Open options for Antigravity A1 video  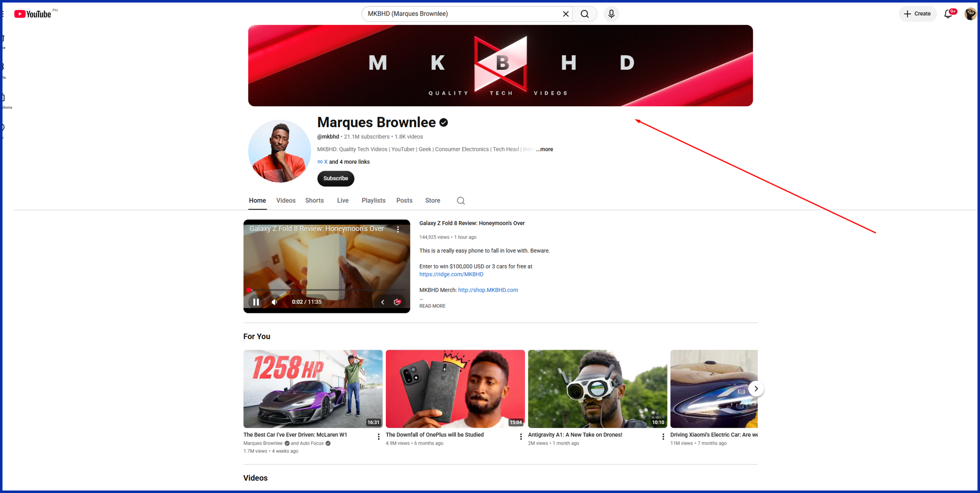click(x=663, y=436)
